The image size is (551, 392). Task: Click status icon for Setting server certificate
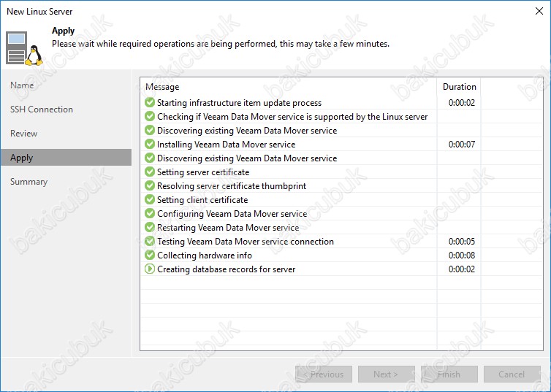pos(150,172)
